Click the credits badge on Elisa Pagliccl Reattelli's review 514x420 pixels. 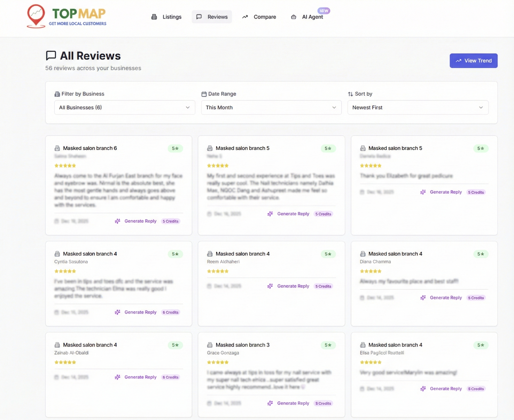point(476,389)
